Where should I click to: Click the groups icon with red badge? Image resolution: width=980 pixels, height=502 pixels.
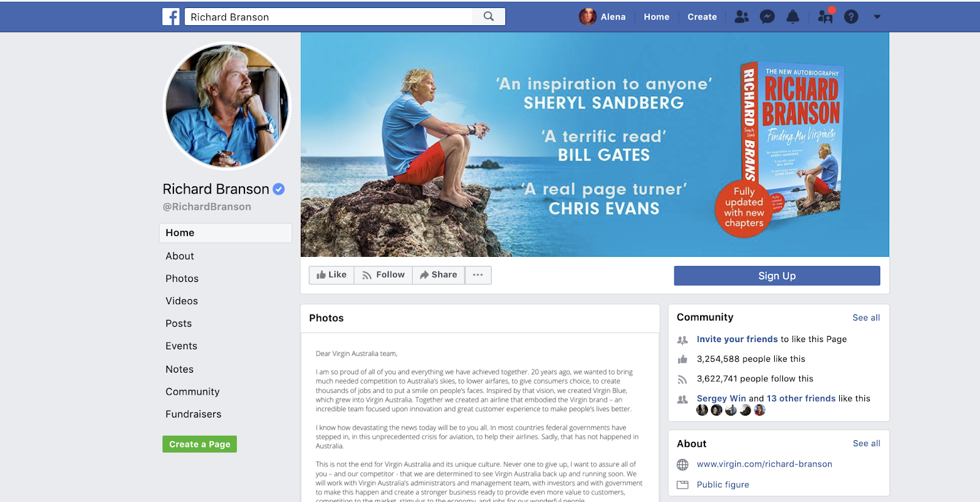pos(826,15)
